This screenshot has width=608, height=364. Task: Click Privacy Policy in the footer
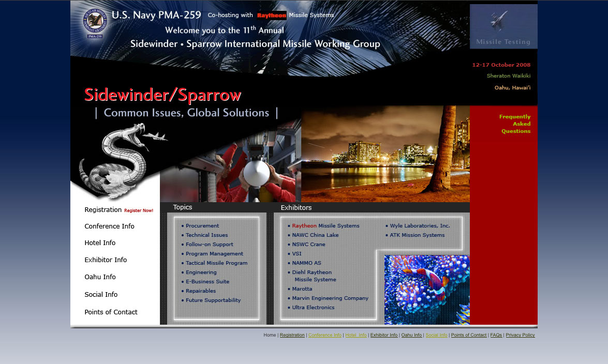tap(521, 335)
